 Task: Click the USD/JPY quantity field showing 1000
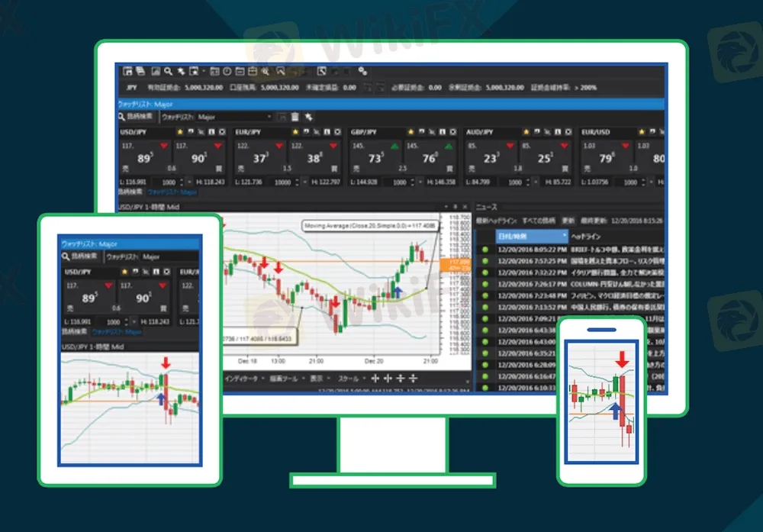[x=169, y=182]
